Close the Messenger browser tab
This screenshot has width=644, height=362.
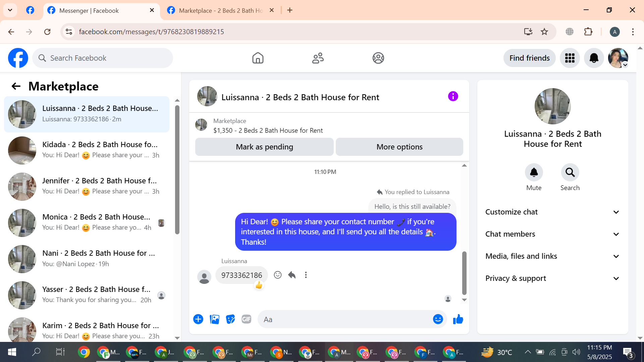(x=152, y=10)
